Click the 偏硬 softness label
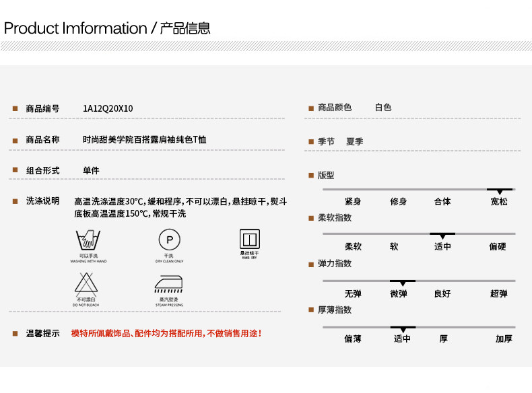 pos(498,246)
